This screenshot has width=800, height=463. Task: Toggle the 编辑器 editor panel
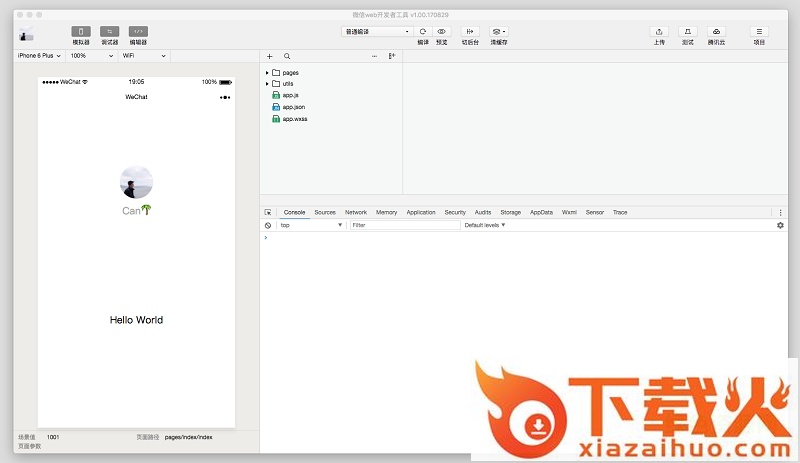pos(138,32)
